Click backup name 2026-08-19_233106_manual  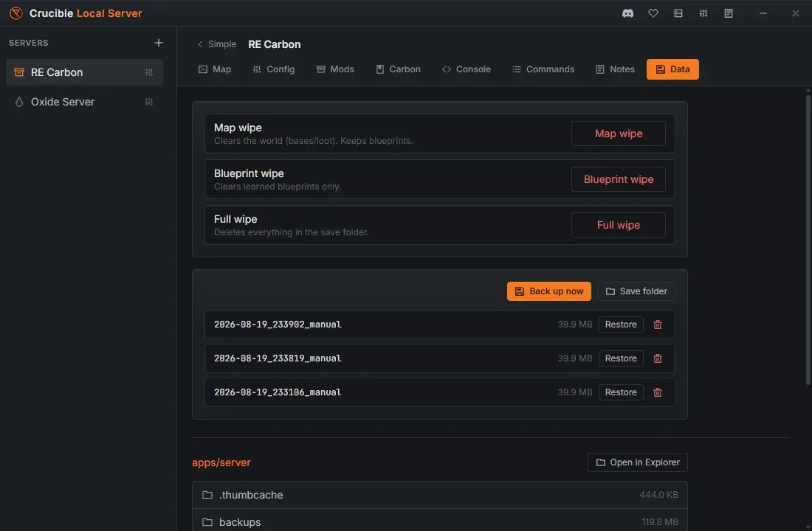(x=278, y=392)
